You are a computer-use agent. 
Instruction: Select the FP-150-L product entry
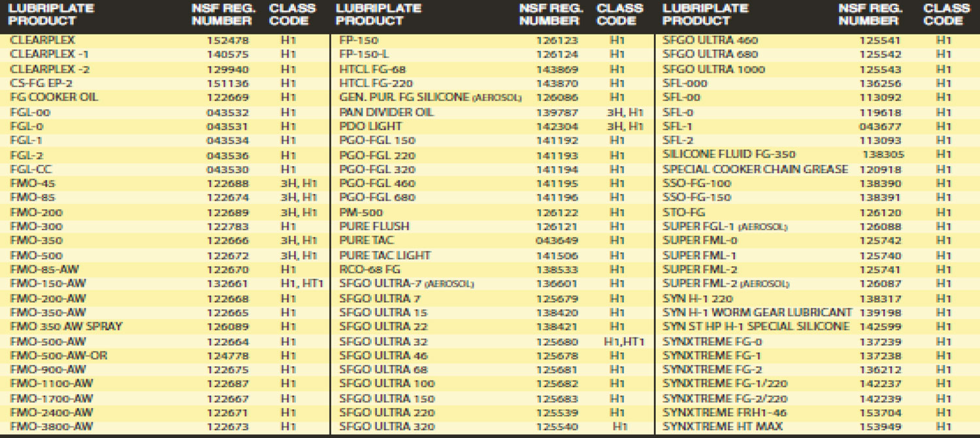(x=364, y=54)
